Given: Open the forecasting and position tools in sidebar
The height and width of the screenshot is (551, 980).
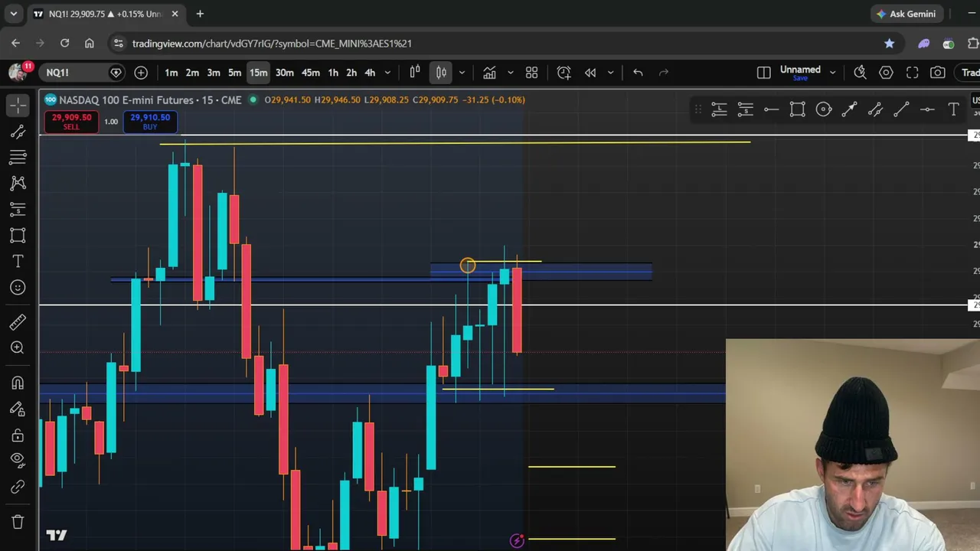Looking at the screenshot, I should [x=18, y=209].
